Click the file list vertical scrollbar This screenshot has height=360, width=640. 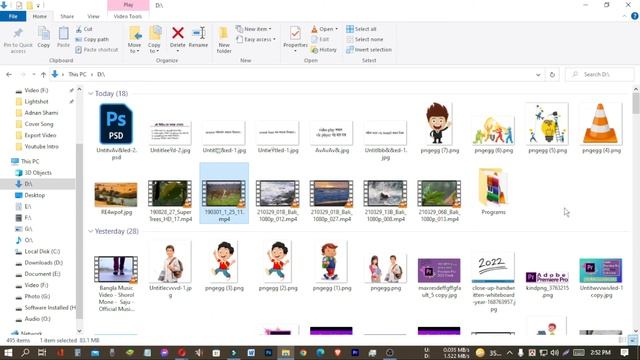636,103
